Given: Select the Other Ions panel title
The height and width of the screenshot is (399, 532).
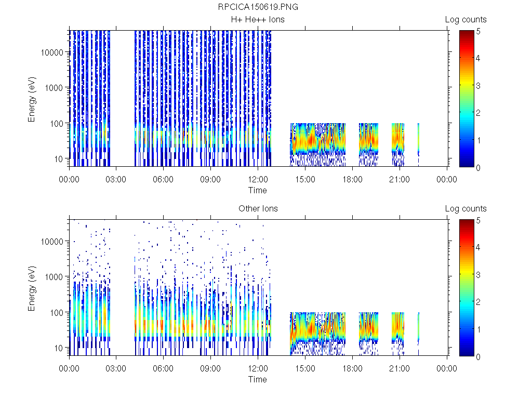Looking at the screenshot, I should [x=258, y=209].
